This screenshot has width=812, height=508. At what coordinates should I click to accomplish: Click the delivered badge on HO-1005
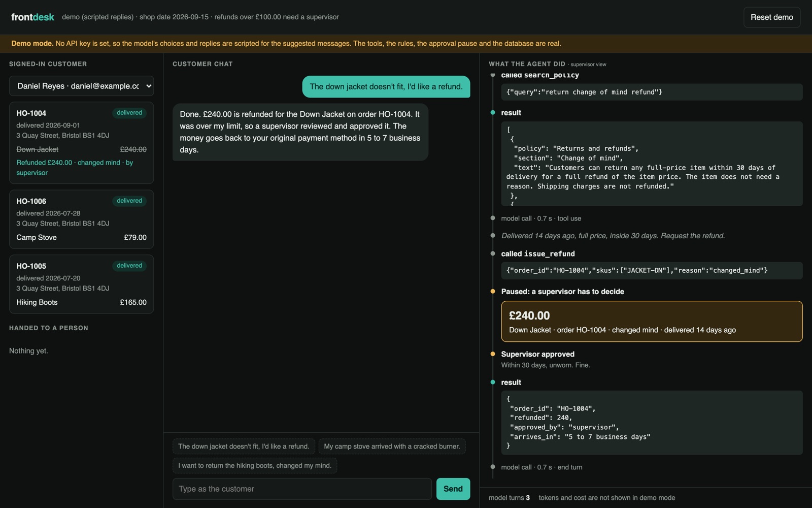pos(129,266)
